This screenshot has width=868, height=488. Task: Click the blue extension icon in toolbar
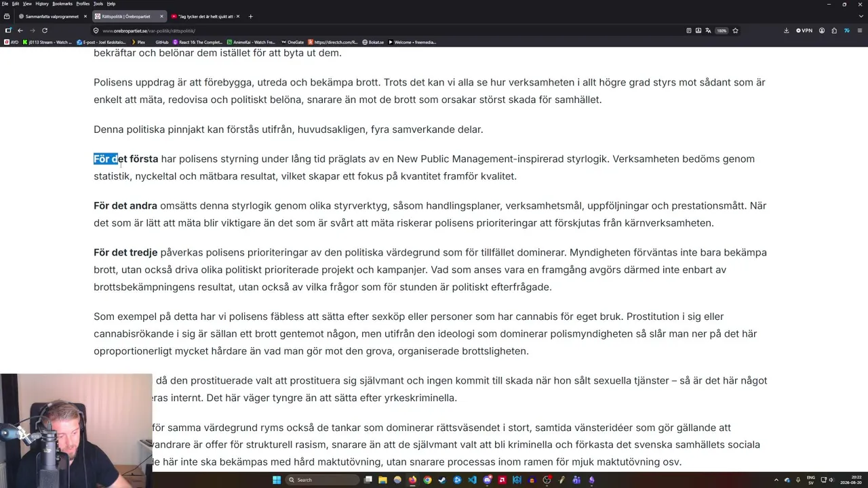(x=847, y=30)
